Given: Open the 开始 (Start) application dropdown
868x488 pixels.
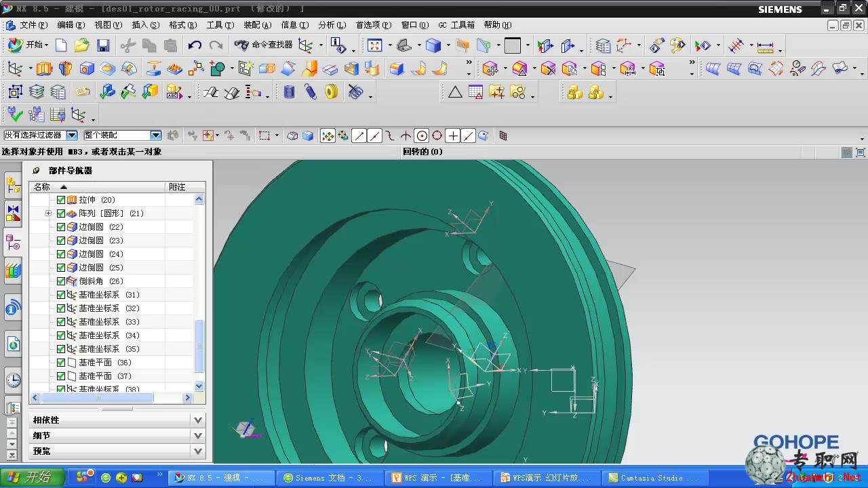Looking at the screenshot, I should (28, 45).
